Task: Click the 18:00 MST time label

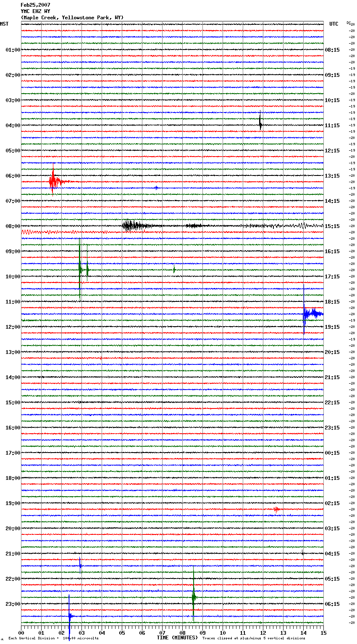Action: (x=13, y=478)
